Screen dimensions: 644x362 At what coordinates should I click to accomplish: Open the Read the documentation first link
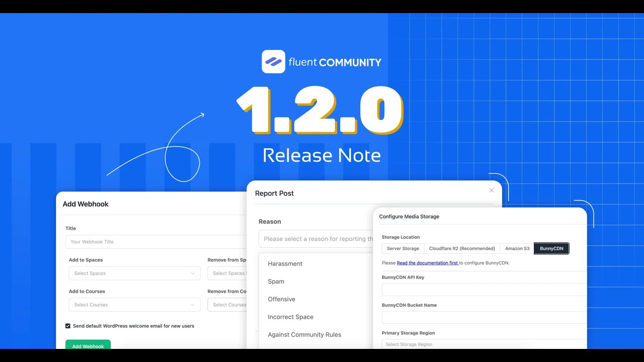(427, 263)
